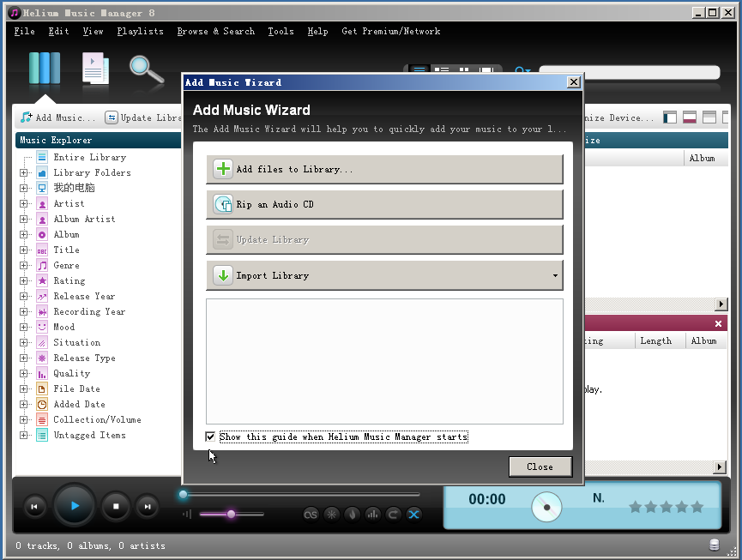Viewport: 742px width, 560px height.
Task: Click the blue shuffle icon in player
Action: [413, 515]
